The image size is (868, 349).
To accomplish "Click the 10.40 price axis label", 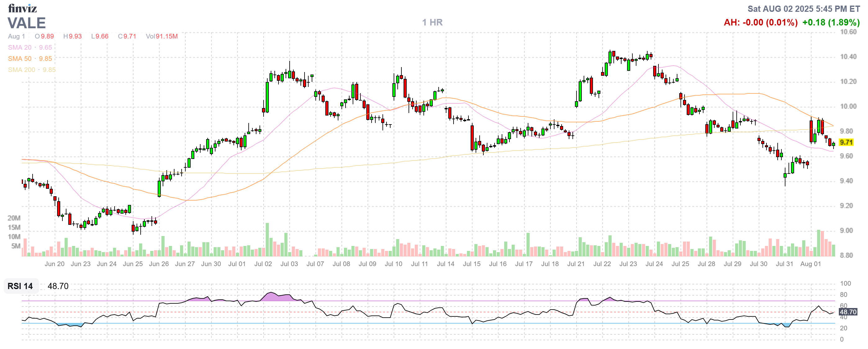I will (x=848, y=57).
